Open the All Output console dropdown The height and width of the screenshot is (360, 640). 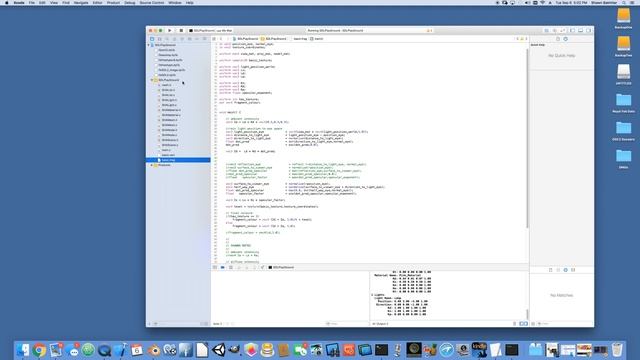pos(380,324)
